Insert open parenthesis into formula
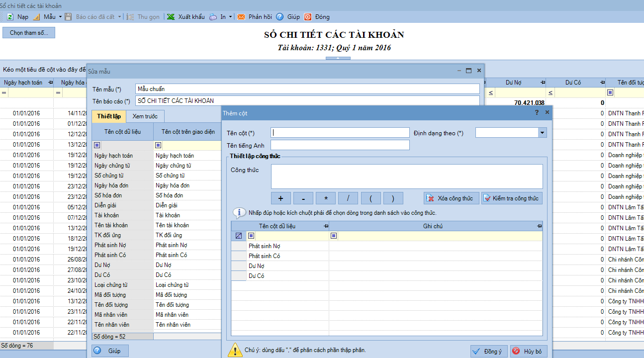The height and width of the screenshot is (358, 644). [x=371, y=198]
